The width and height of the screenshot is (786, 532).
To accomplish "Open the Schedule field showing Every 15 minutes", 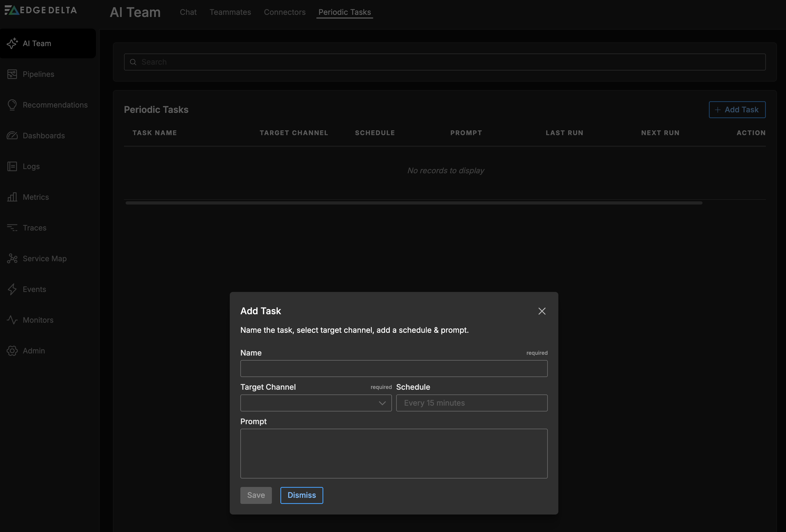I will point(471,403).
